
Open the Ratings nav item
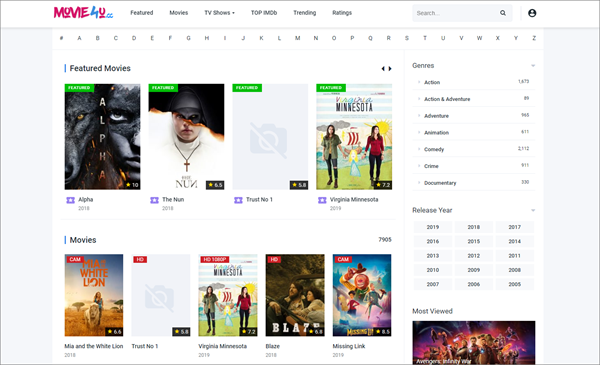[x=342, y=13]
